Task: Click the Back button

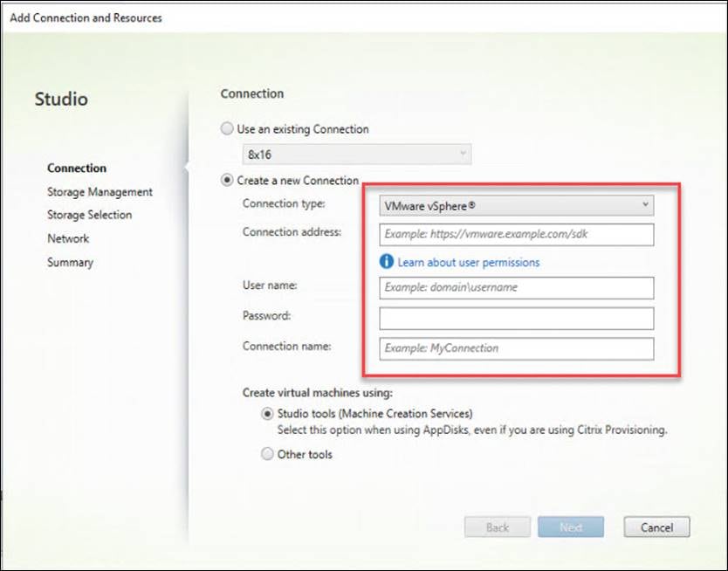Action: point(498,527)
